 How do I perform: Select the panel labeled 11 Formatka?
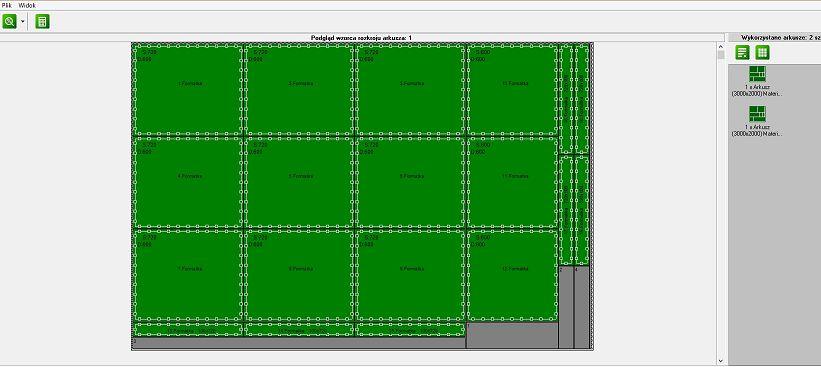(x=512, y=183)
